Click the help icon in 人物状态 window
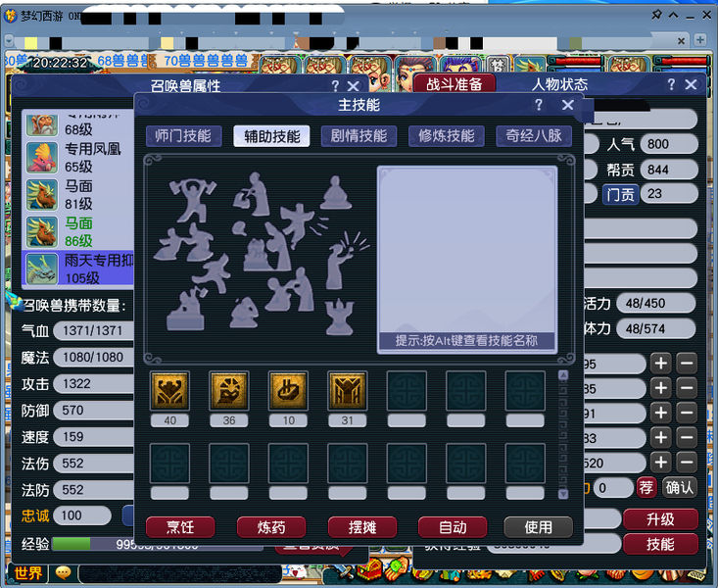This screenshot has height=588, width=718. click(x=671, y=84)
